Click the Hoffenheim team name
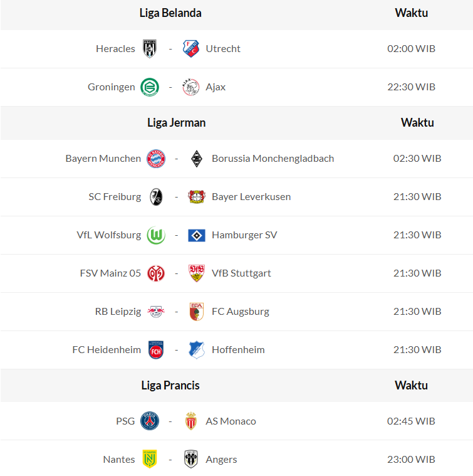The height and width of the screenshot is (476, 473). (238, 350)
